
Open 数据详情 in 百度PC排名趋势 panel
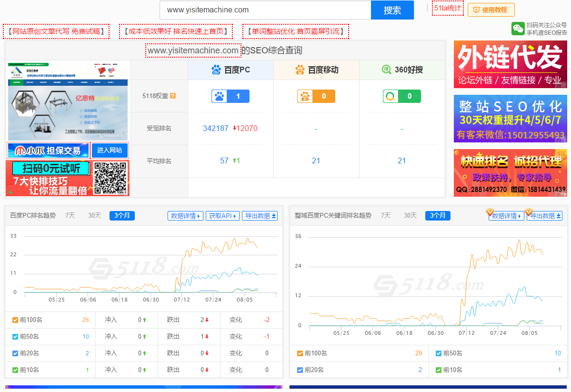pyautogui.click(x=185, y=216)
